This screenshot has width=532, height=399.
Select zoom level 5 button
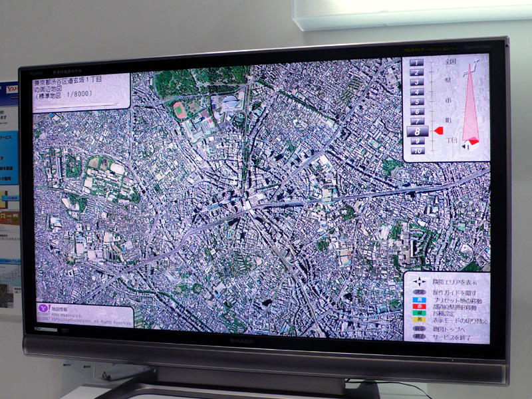417,102
